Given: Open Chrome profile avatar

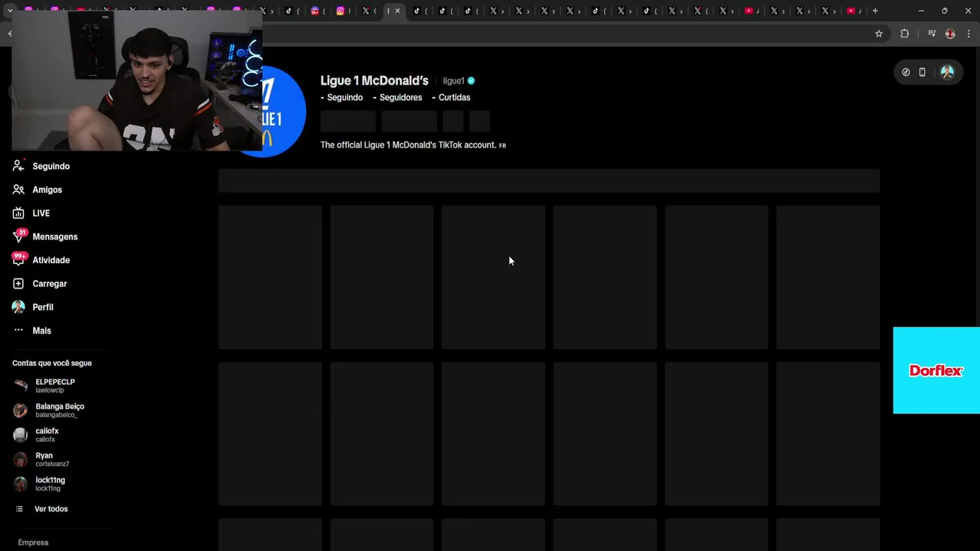Looking at the screenshot, I should [x=950, y=34].
